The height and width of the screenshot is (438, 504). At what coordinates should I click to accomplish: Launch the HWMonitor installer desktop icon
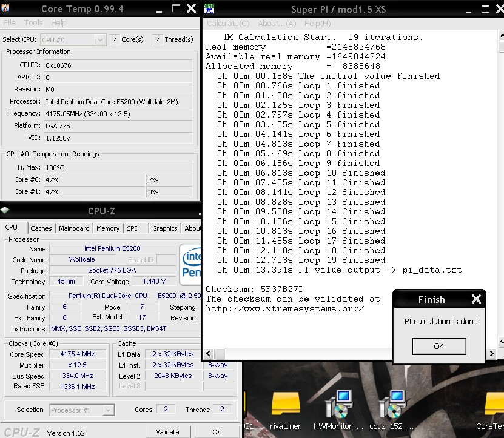coord(338,411)
